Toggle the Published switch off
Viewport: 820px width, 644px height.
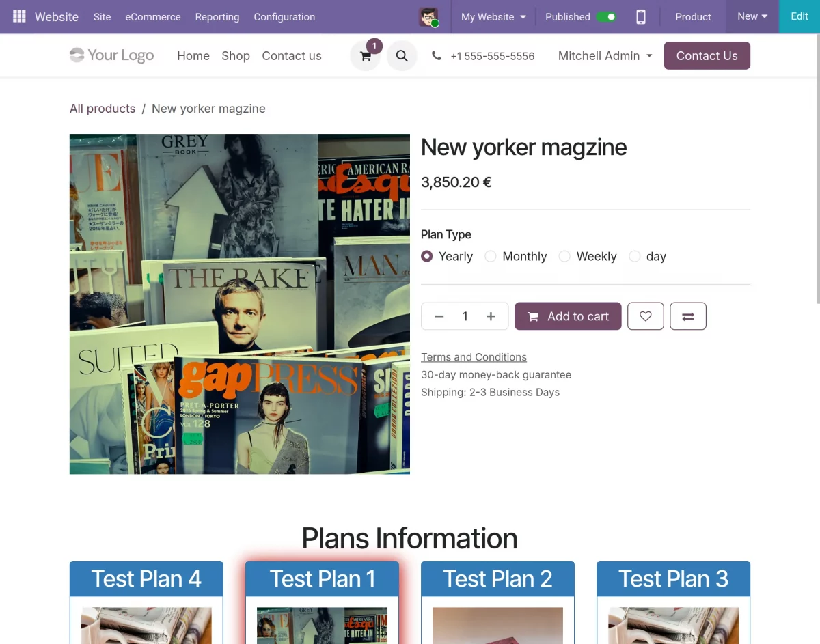tap(607, 16)
